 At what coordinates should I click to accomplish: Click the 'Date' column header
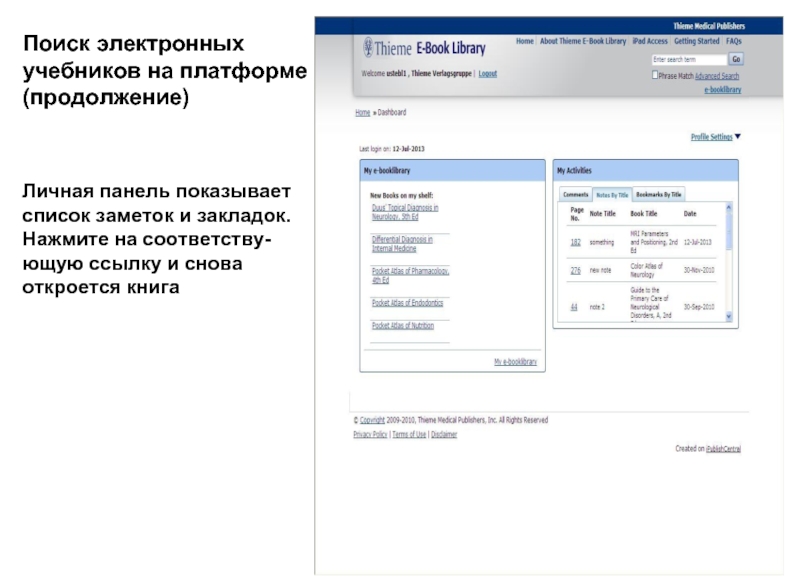tap(690, 214)
